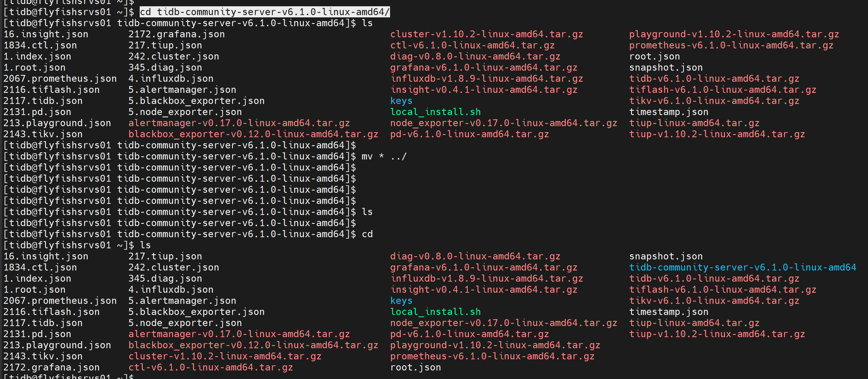Click cluster-v1.10.2 tar.gz in the home directory listing

pyautogui.click(x=225, y=357)
